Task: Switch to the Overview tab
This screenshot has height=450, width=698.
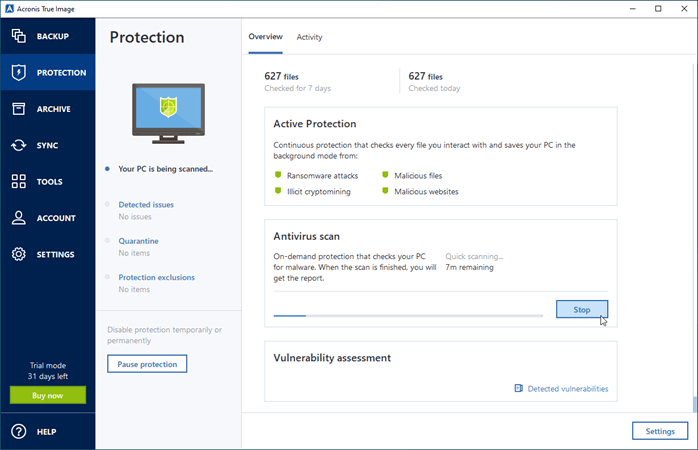Action: [x=265, y=36]
